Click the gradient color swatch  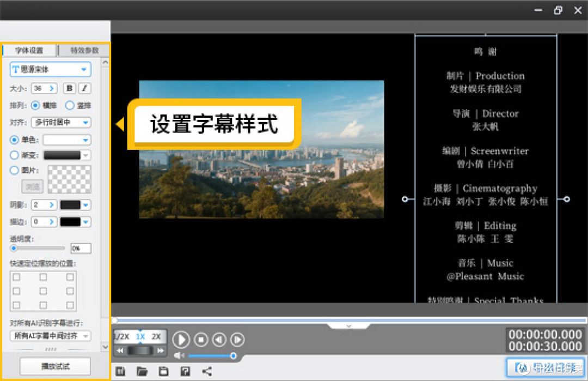tap(62, 155)
